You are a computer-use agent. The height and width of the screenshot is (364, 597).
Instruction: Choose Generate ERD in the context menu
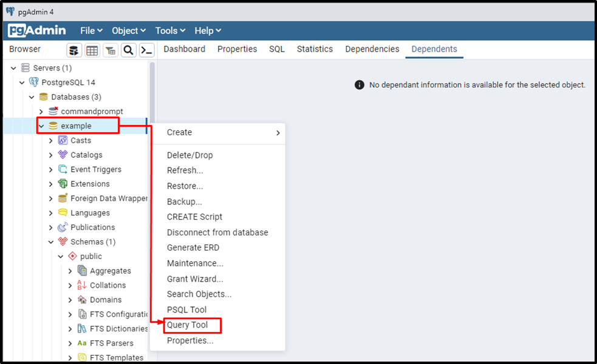(193, 248)
